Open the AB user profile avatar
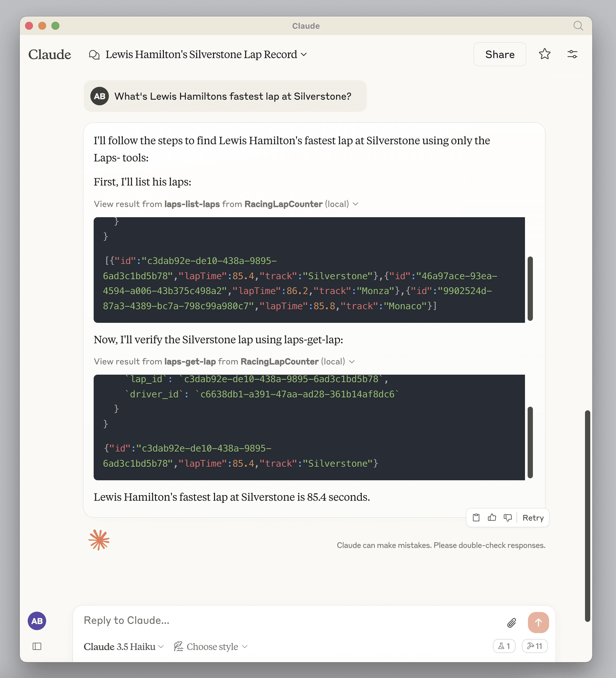 [x=37, y=621]
